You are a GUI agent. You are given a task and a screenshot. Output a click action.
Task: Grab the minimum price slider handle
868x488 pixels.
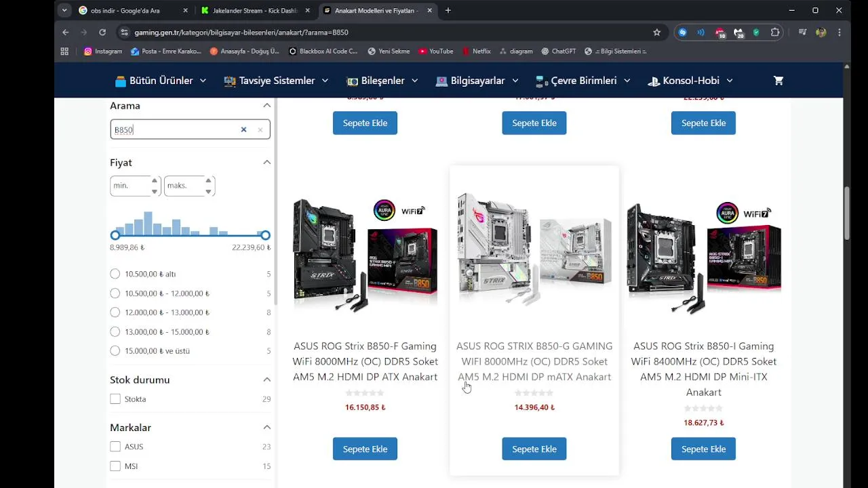[115, 235]
